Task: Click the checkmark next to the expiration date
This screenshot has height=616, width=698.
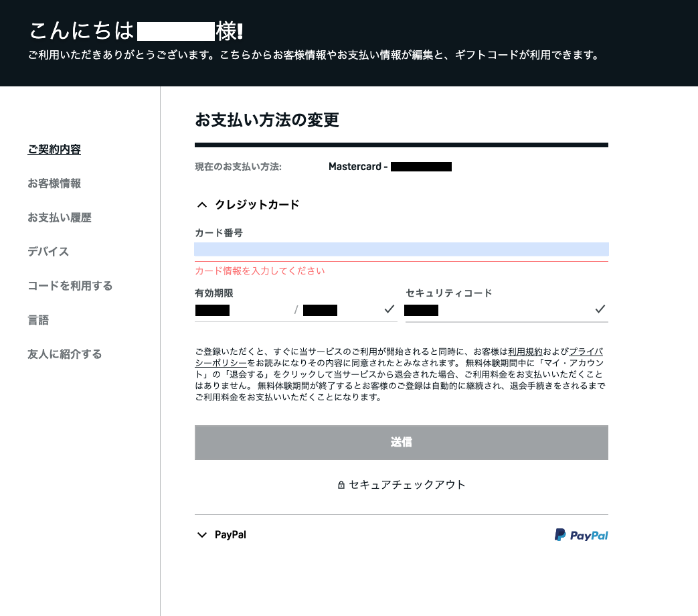Action: tap(389, 309)
